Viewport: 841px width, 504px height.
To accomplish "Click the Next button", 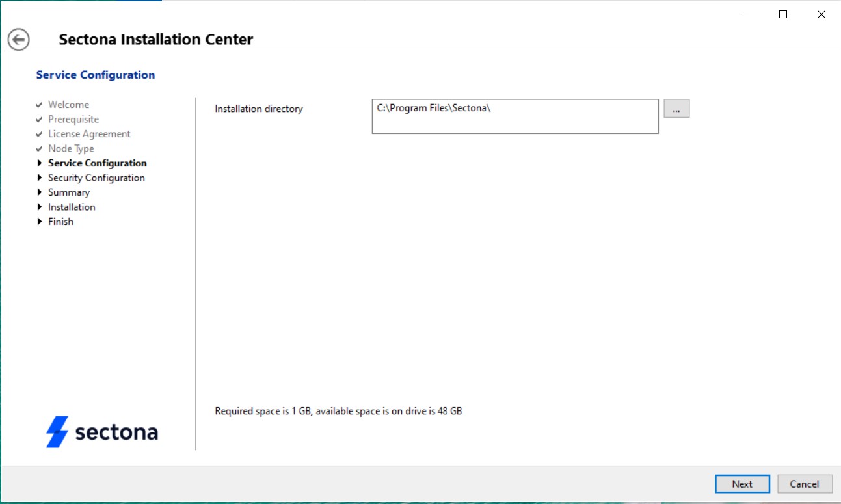I will (x=742, y=484).
